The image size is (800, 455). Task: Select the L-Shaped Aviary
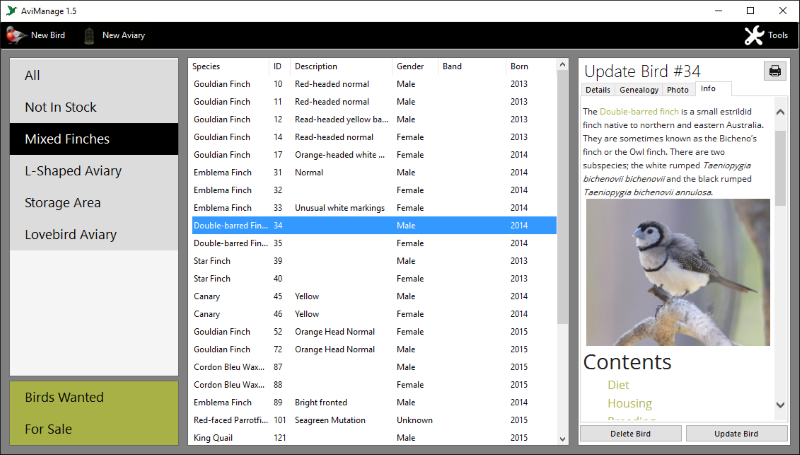coord(94,171)
